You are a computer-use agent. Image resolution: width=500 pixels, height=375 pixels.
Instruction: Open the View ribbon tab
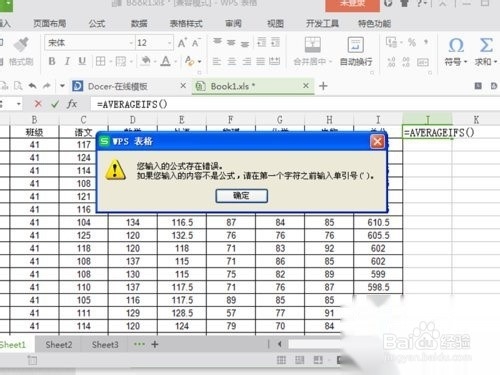click(275, 23)
